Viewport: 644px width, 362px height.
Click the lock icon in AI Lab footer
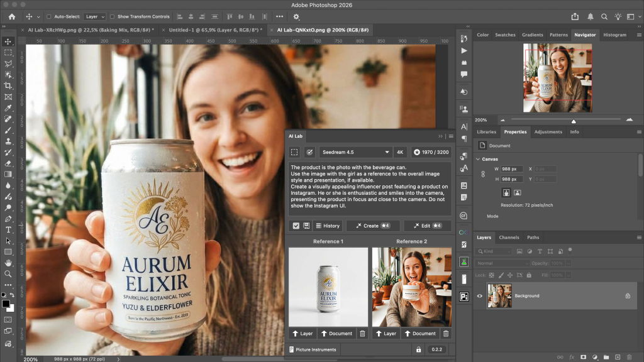coord(418,349)
